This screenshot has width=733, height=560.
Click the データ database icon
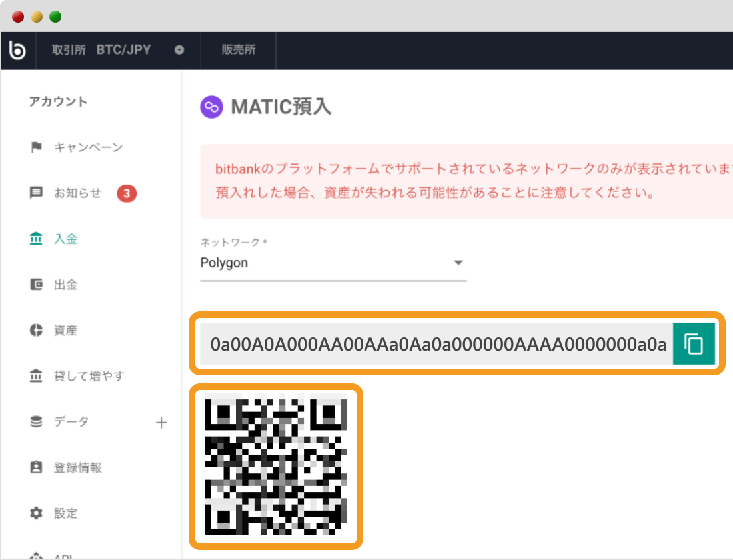pos(36,421)
